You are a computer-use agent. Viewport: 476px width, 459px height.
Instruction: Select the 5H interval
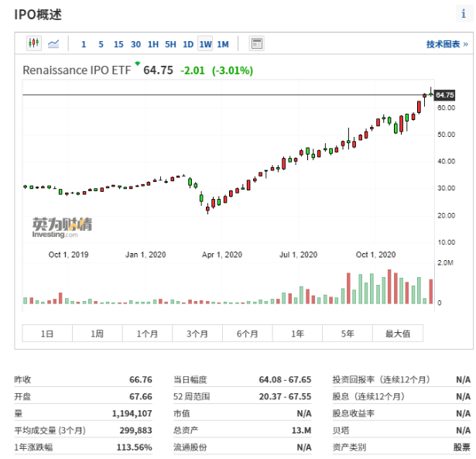[x=170, y=44]
